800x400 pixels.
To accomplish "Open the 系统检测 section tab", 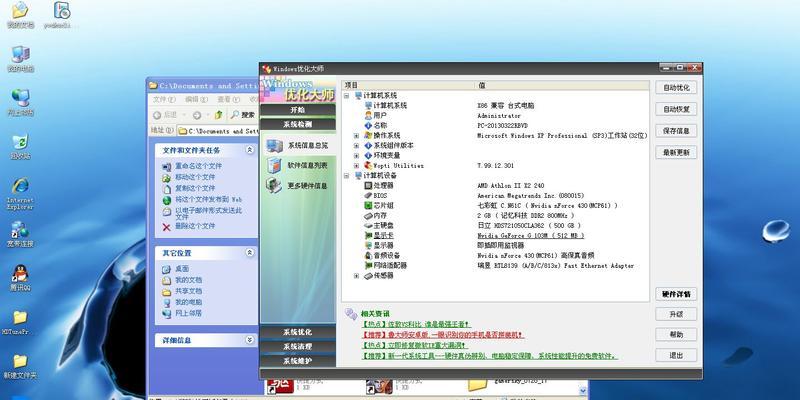I will (x=297, y=124).
